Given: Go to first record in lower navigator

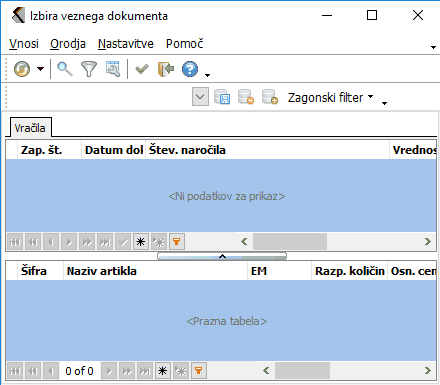Looking at the screenshot, I should pos(15,371).
